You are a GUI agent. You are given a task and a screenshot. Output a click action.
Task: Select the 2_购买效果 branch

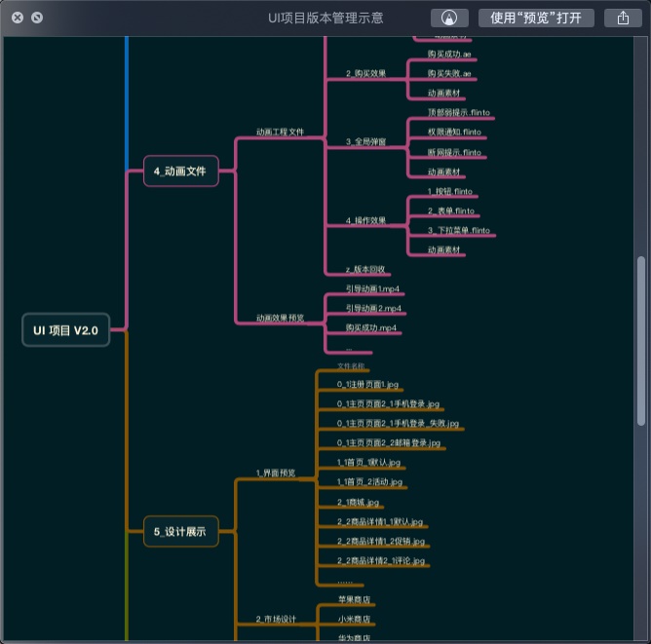coord(365,74)
